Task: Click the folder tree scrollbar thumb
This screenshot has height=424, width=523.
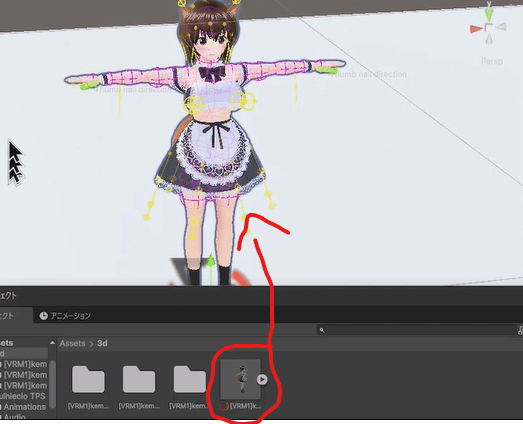Action: [52, 384]
